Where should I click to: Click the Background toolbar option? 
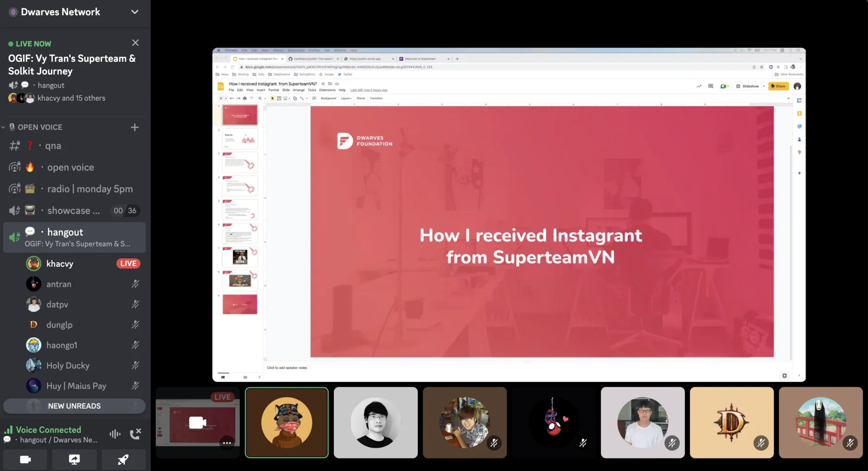pos(329,98)
